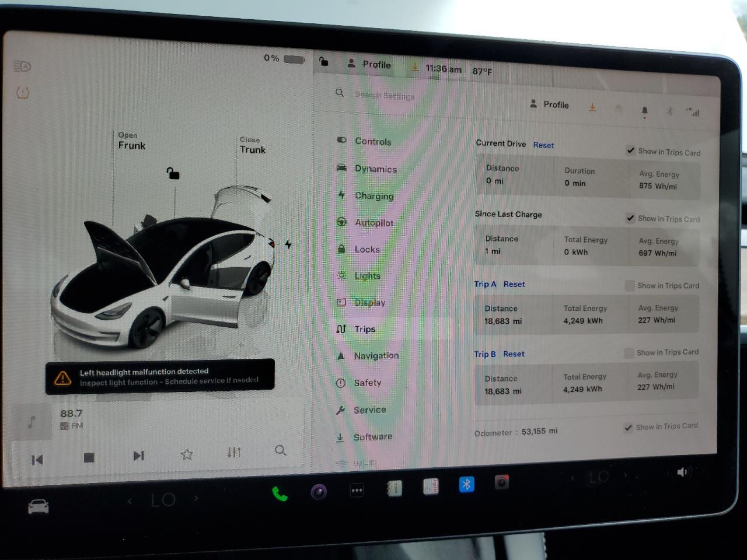Image resolution: width=747 pixels, height=560 pixels.
Task: Check Show in Trips Card for Trip B
Action: [629, 352]
